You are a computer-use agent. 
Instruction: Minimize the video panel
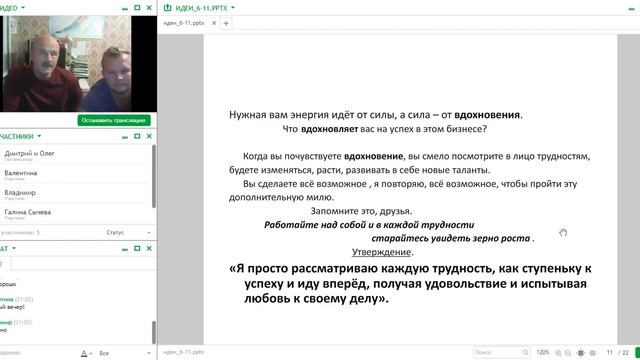pos(125,8)
